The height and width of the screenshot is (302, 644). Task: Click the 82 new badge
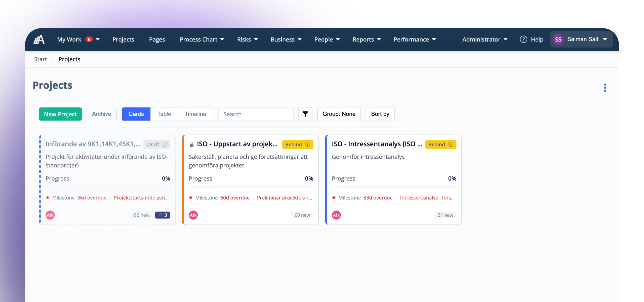point(142,215)
